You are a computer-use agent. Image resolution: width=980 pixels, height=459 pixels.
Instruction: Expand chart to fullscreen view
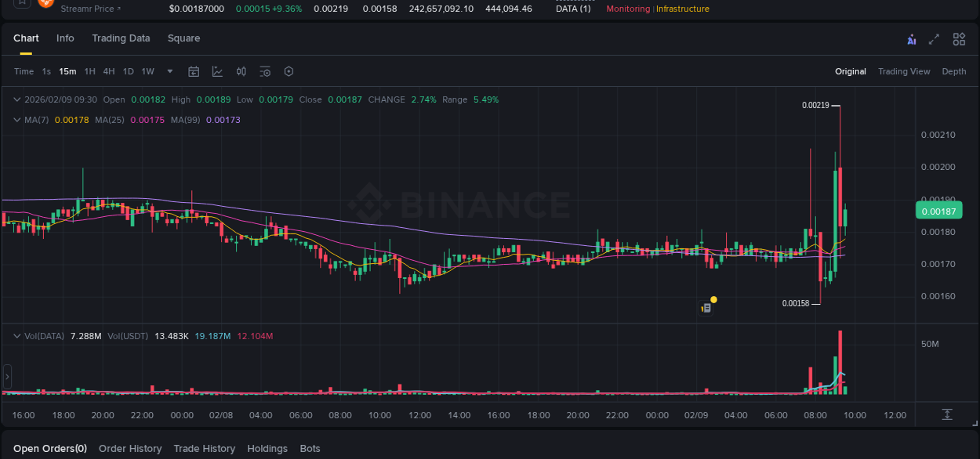coord(934,38)
